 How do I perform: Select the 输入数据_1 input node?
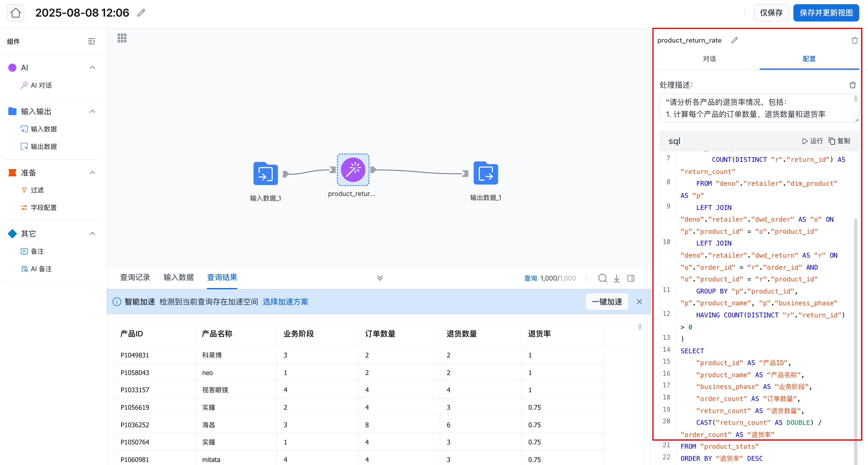pos(265,174)
